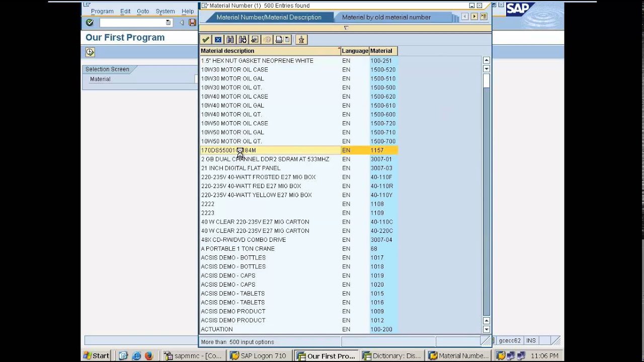The width and height of the screenshot is (644, 362).
Task: Open SAP Logon 710 taskbar button
Action: point(260,355)
